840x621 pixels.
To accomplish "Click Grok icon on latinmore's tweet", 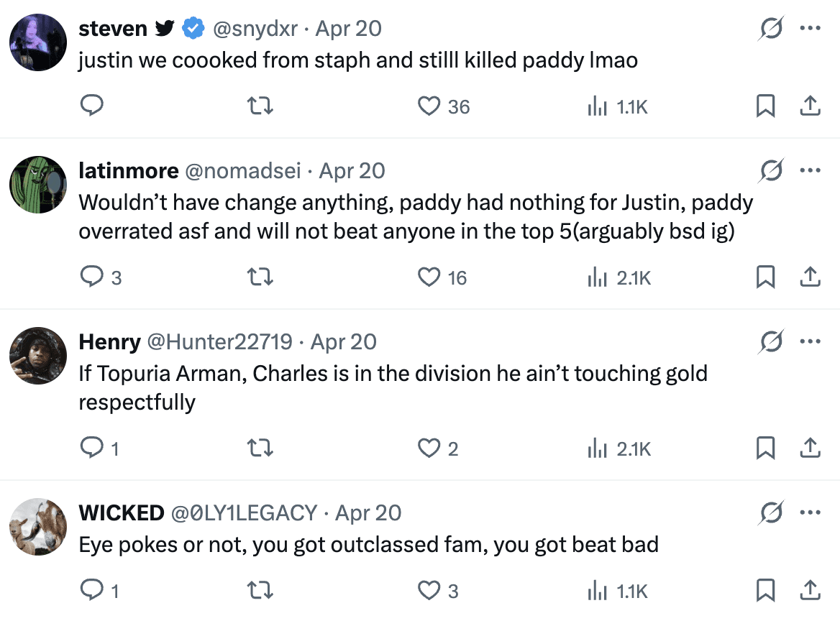I will (x=771, y=171).
